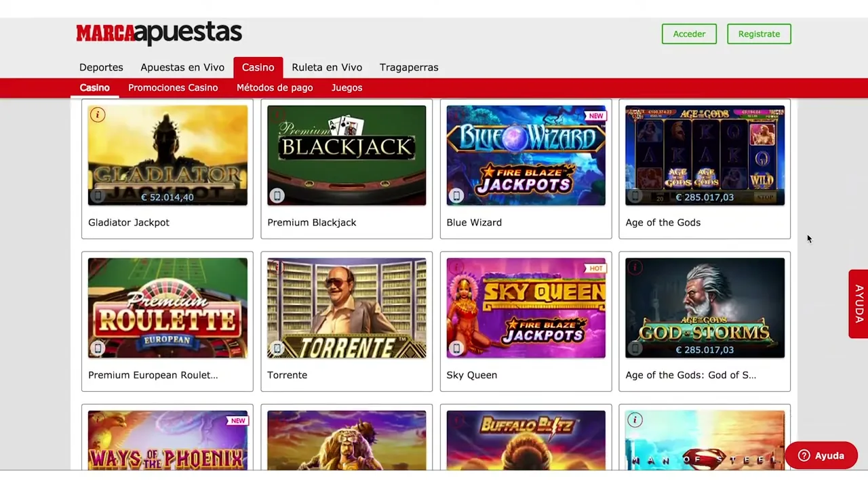Click the Regístrate button

click(x=759, y=34)
